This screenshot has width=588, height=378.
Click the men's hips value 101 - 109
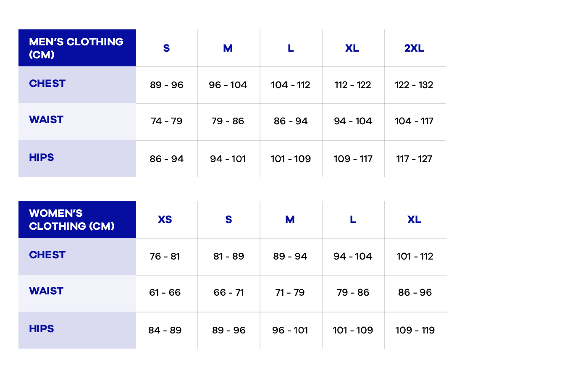291,159
